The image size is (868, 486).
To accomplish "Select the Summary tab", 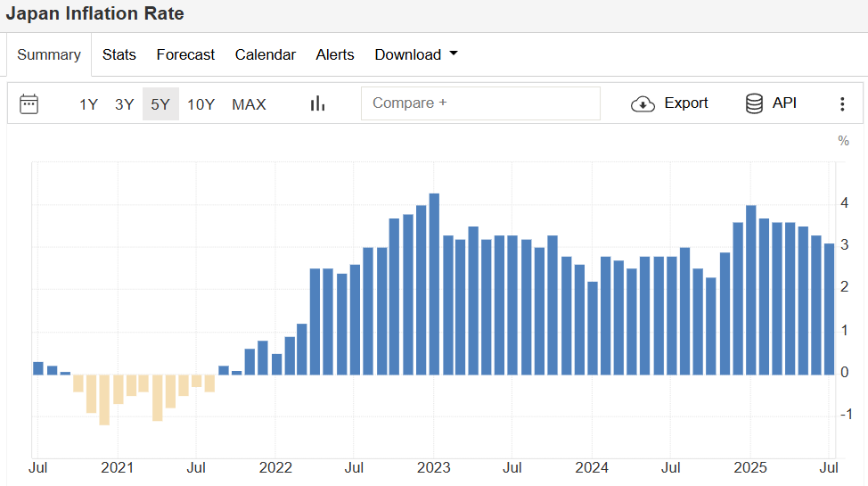I will click(x=49, y=54).
